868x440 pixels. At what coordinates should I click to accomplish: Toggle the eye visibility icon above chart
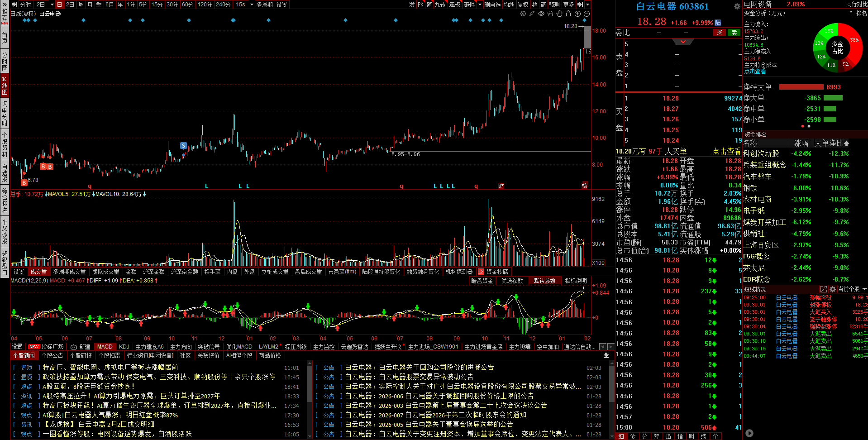pyautogui.click(x=541, y=14)
